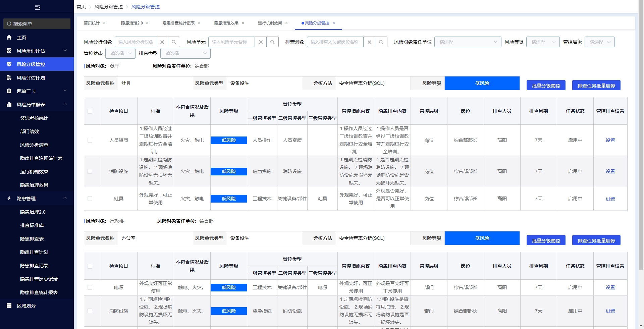The width and height of the screenshot is (644, 329).
Task: Check the 消防设施 row checkbox in 办公室 table
Action: tap(90, 311)
